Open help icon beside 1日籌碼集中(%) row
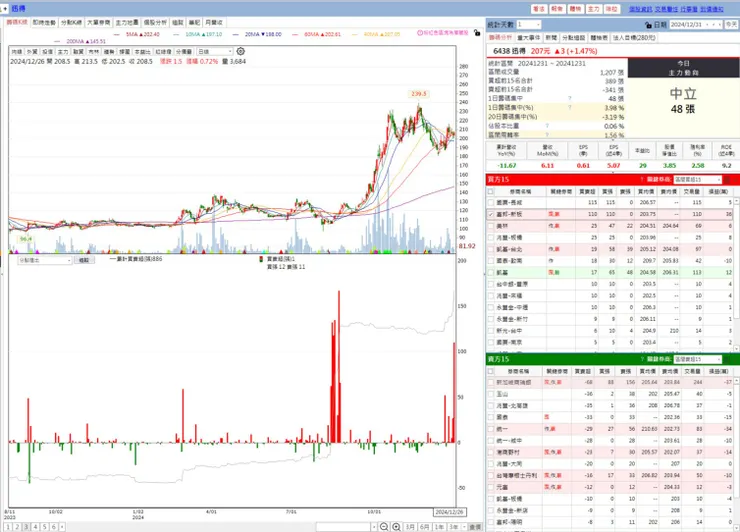 point(569,108)
